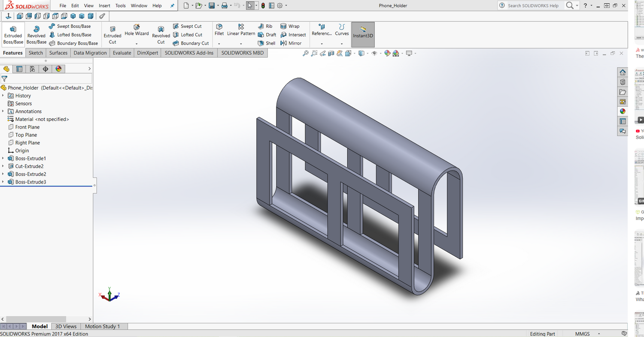Switch to the Evaluate ribbon tab

tap(122, 53)
